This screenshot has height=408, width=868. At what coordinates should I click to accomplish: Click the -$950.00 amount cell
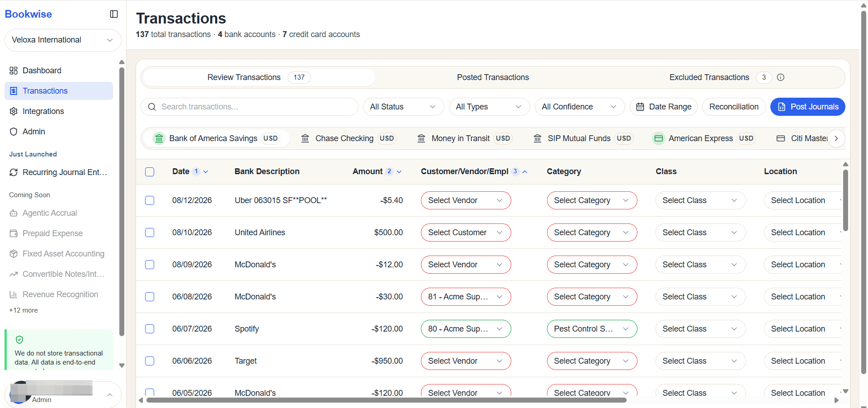pos(387,361)
